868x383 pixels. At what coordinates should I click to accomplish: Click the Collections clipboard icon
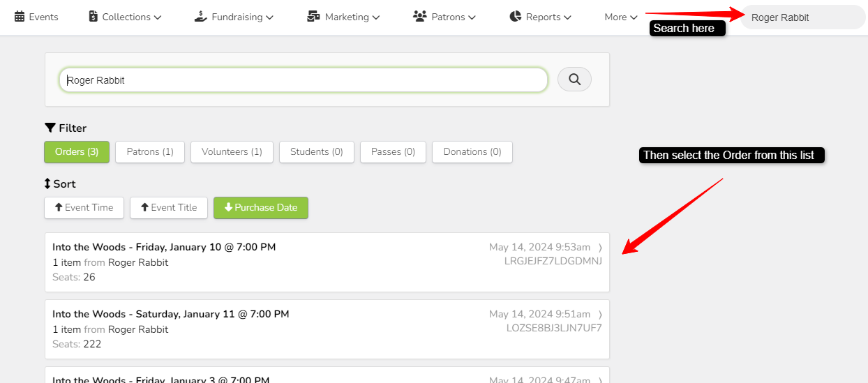(x=93, y=17)
